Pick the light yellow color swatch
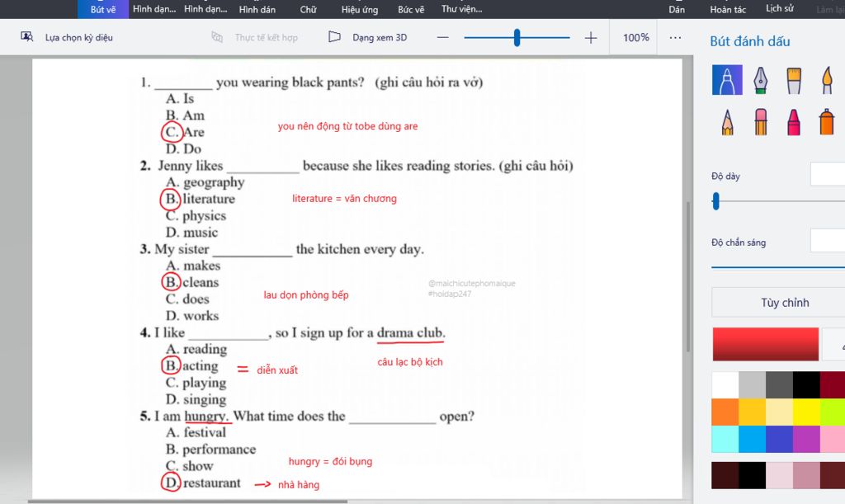The image size is (845, 504). [x=779, y=412]
